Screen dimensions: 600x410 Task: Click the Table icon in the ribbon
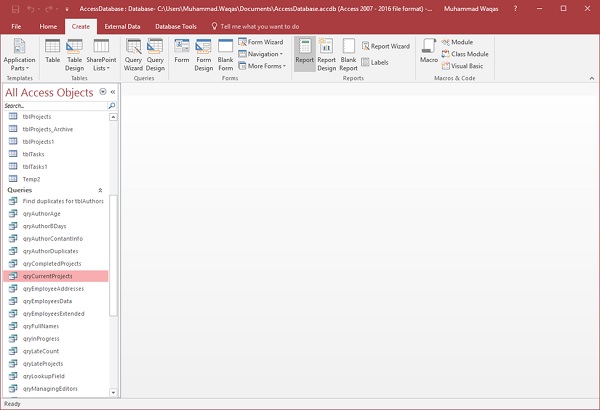click(x=52, y=52)
